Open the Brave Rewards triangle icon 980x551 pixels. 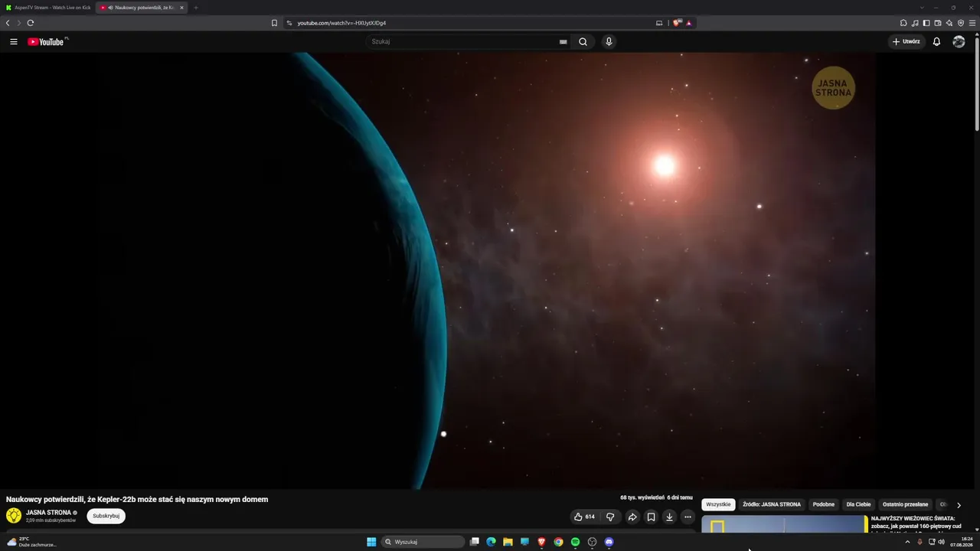[x=689, y=23]
